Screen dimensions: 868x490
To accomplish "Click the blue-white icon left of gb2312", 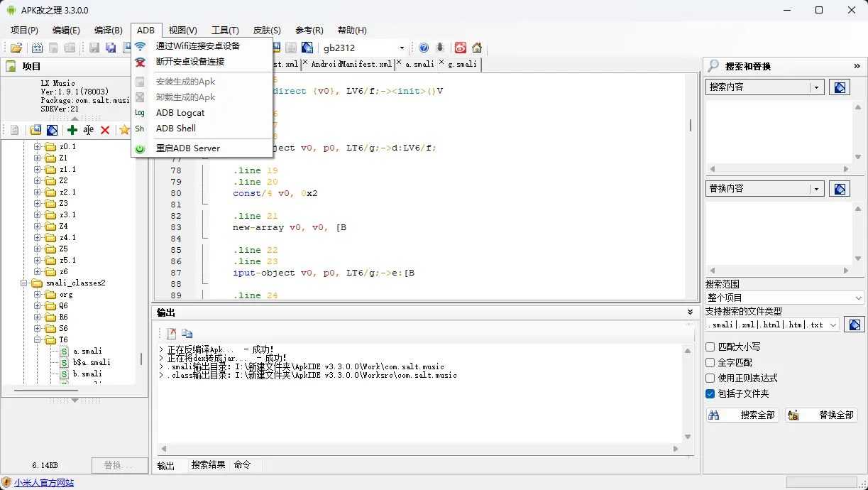I will tap(307, 48).
